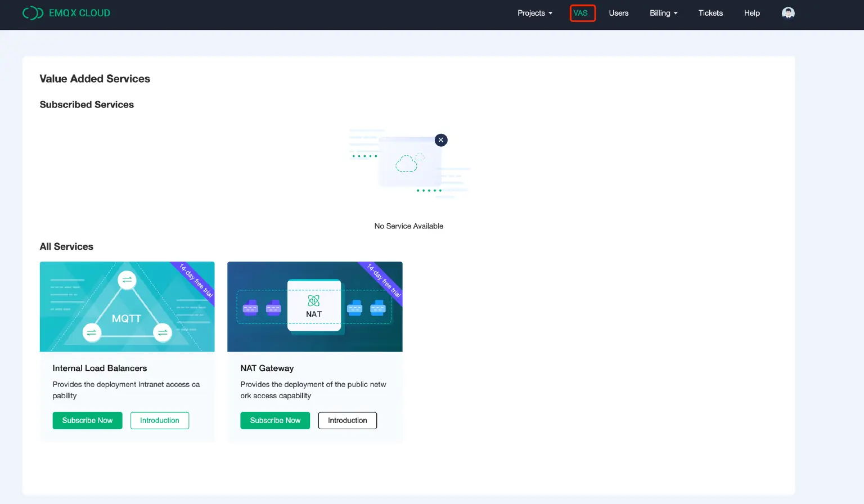Subscribe Now to Internal Load Balancers
Screen dimensions: 864x504
tap(87, 420)
